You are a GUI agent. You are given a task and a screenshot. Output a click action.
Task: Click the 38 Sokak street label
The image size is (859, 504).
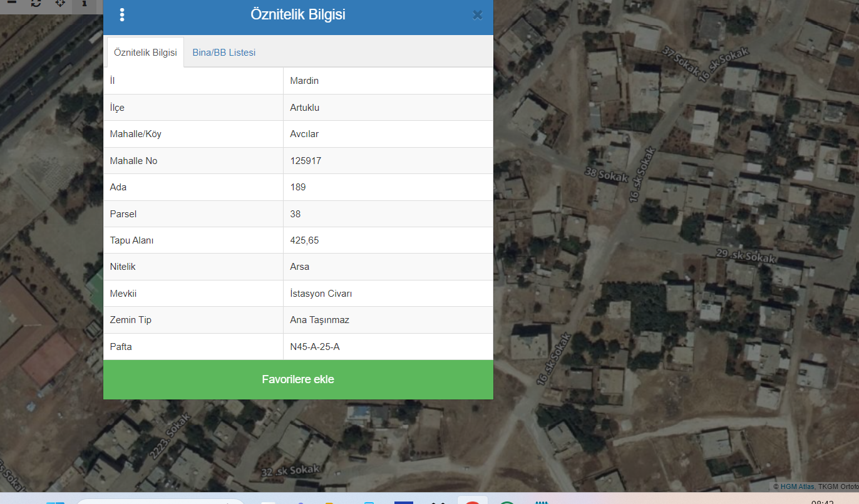pyautogui.click(x=605, y=175)
